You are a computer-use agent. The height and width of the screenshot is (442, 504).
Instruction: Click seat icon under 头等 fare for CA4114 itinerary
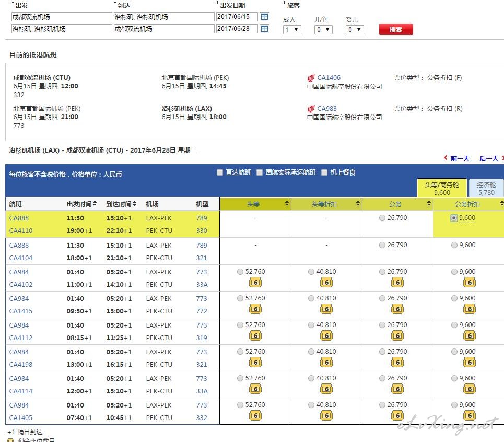point(255,389)
